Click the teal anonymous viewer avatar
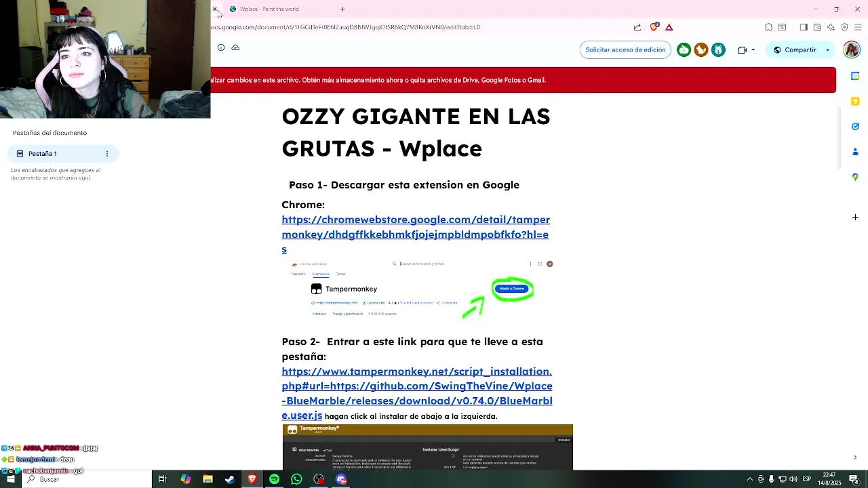Viewport: 868px width, 488px height. click(718, 49)
